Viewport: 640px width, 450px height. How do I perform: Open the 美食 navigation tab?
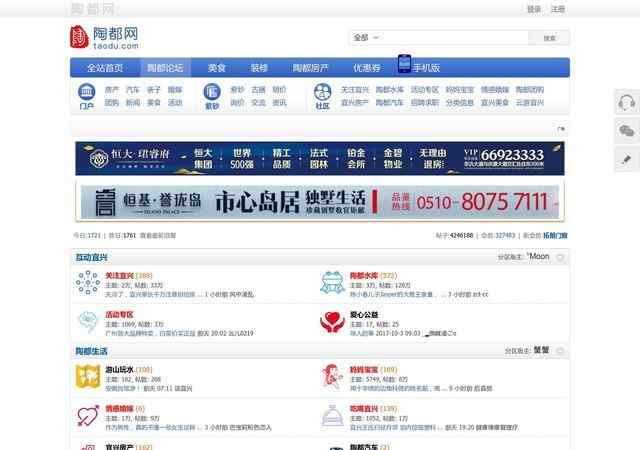click(x=216, y=68)
